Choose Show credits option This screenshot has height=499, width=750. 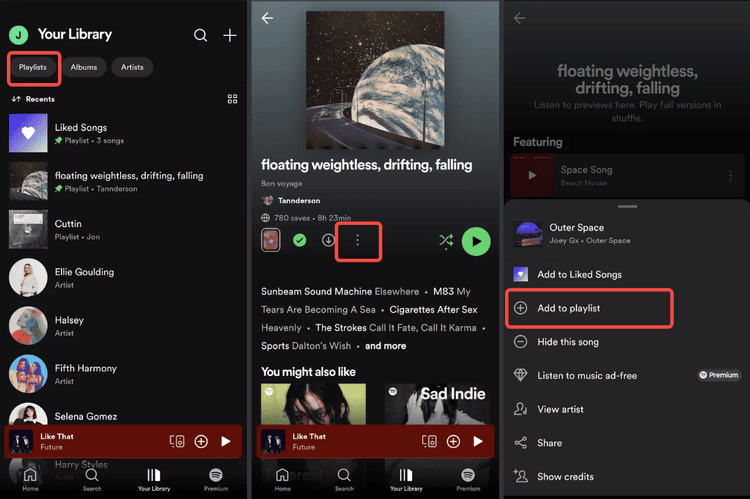pyautogui.click(x=627, y=477)
